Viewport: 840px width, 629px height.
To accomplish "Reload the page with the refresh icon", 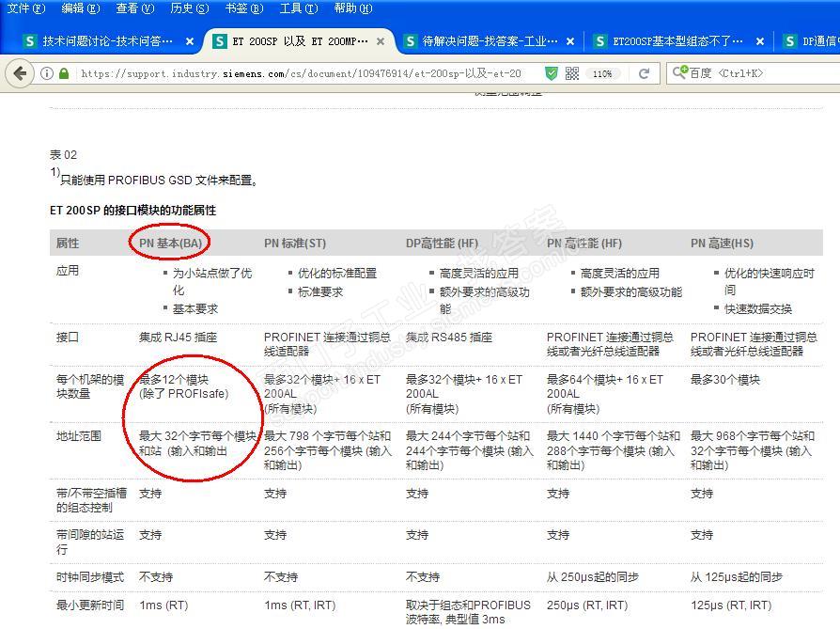I will [x=644, y=73].
